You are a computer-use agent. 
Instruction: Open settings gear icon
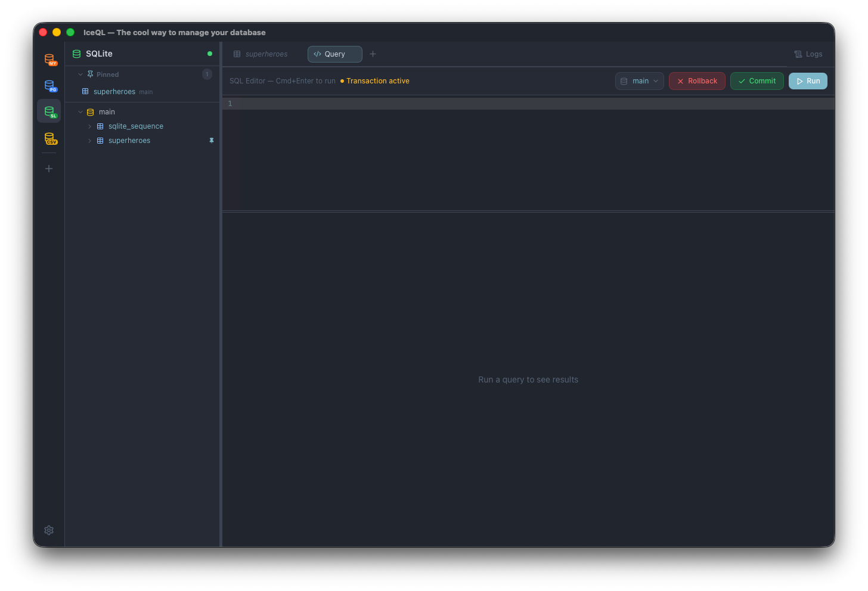(x=49, y=530)
